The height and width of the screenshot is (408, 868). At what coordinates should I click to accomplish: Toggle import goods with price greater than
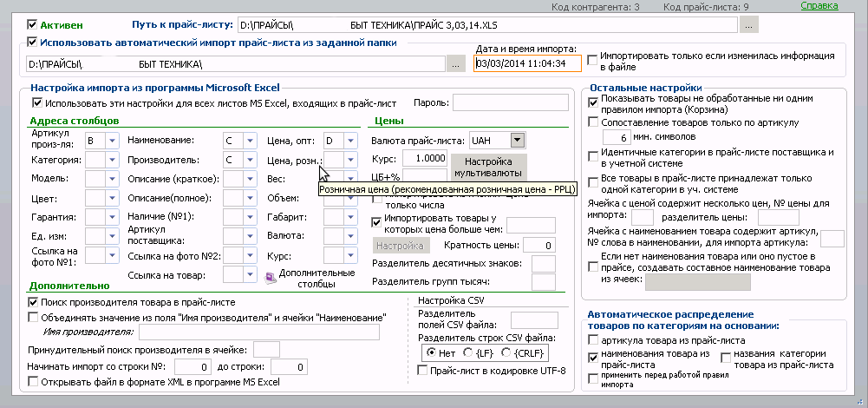coord(376,223)
